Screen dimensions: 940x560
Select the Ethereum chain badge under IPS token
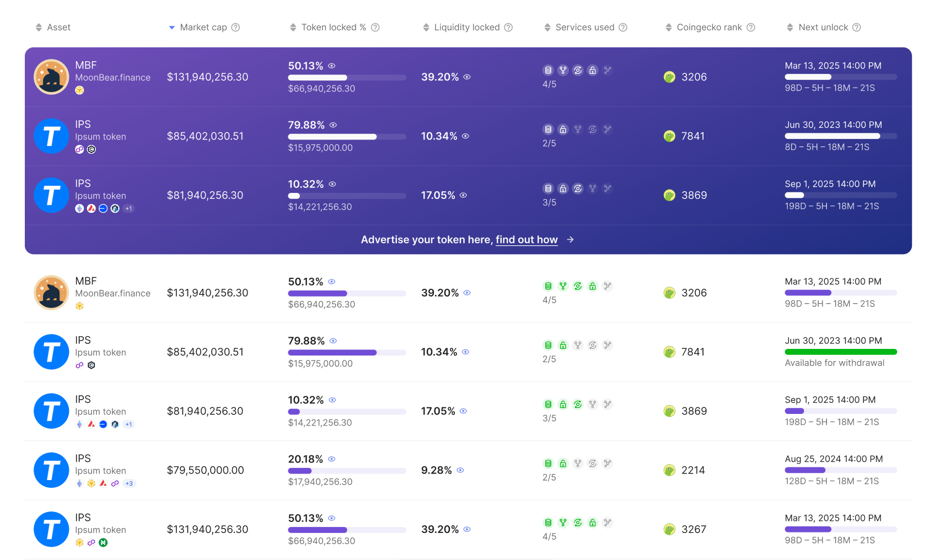click(79, 424)
